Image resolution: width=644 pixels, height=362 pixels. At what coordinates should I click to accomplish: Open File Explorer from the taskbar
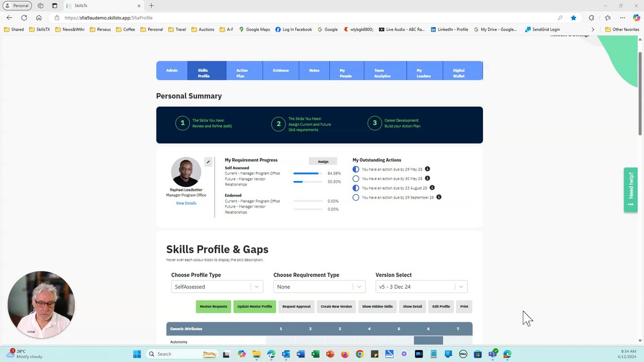(256, 354)
